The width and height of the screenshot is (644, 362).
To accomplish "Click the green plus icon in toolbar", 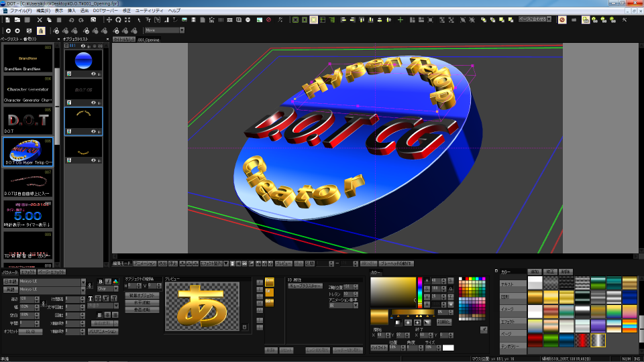I will (x=400, y=19).
